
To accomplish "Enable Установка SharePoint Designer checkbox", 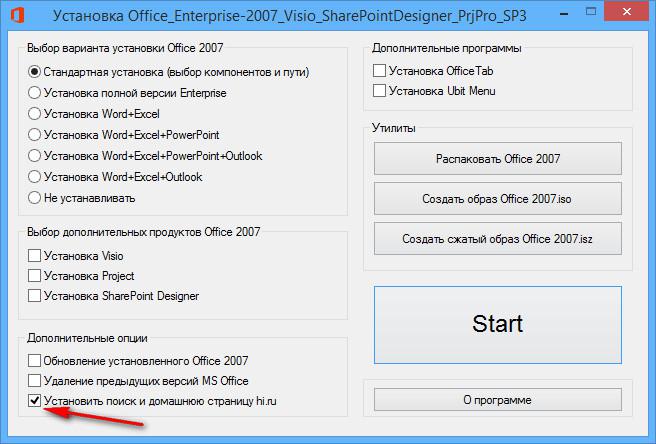I will click(36, 296).
